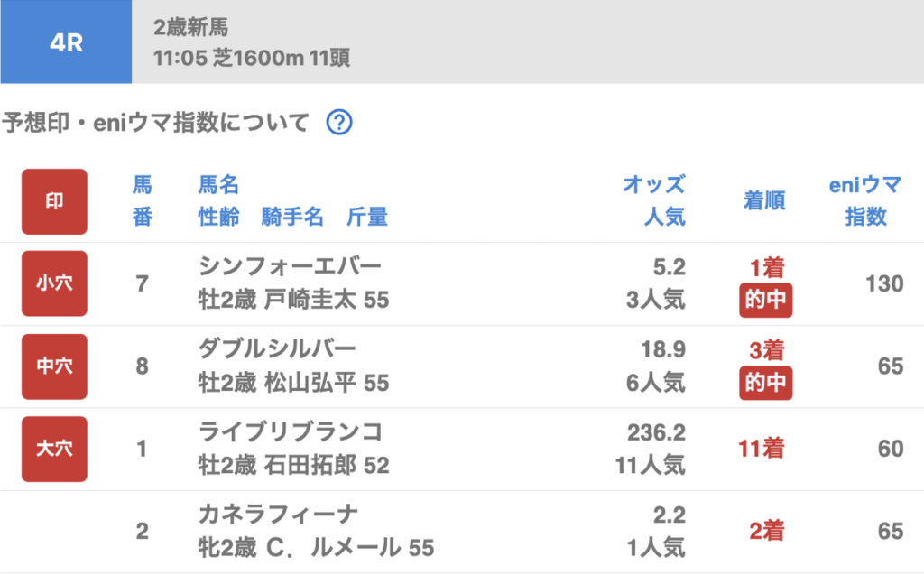Click the 着順 column header
Screen dimensions: 924x575
click(765, 201)
